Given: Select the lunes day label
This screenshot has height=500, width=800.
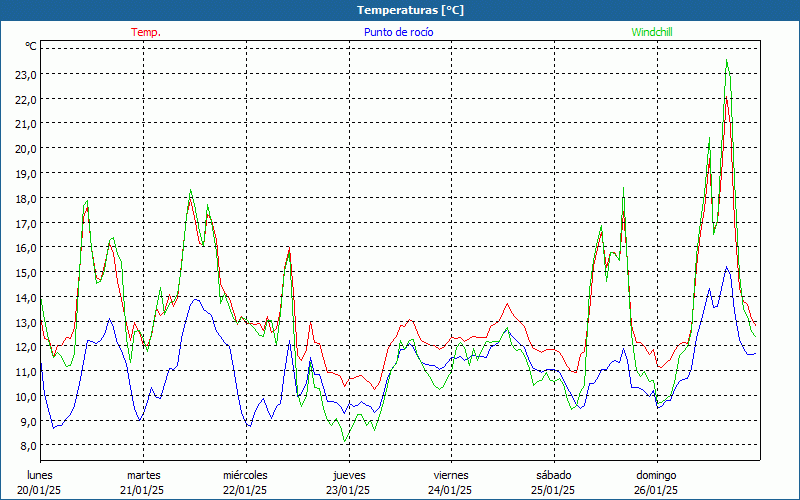Looking at the screenshot, I should pyautogui.click(x=40, y=475).
